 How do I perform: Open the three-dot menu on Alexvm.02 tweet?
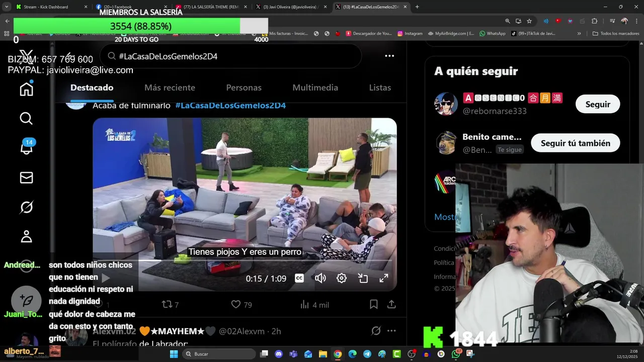click(x=391, y=331)
